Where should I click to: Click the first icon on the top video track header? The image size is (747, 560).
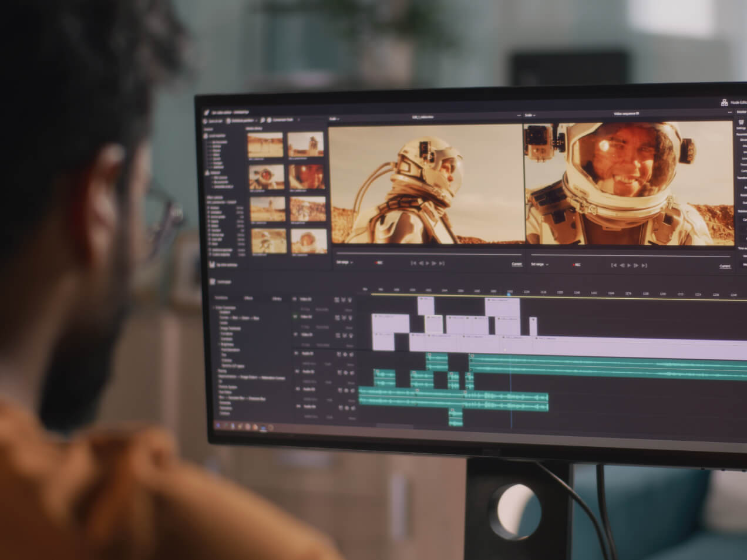click(337, 300)
